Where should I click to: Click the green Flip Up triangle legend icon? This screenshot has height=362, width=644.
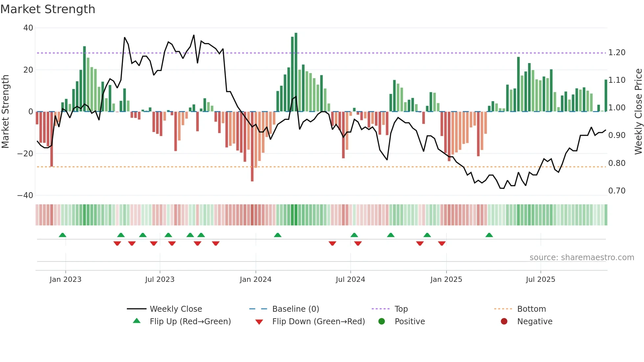click(137, 321)
